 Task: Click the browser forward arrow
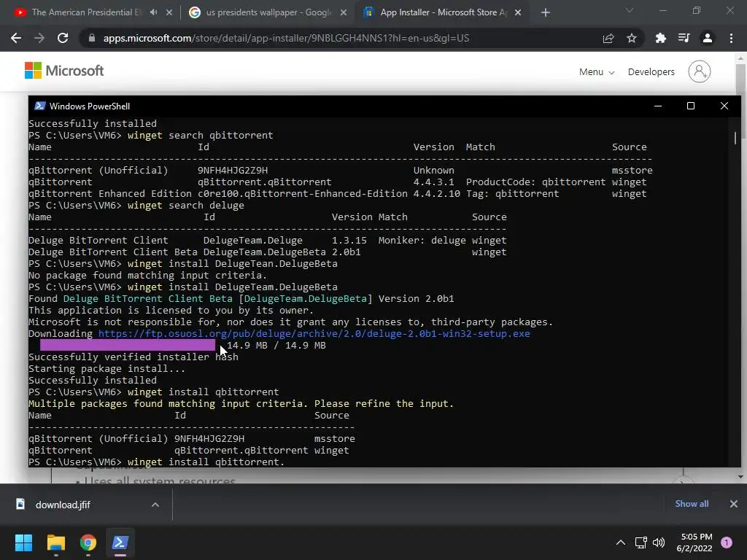tap(39, 38)
